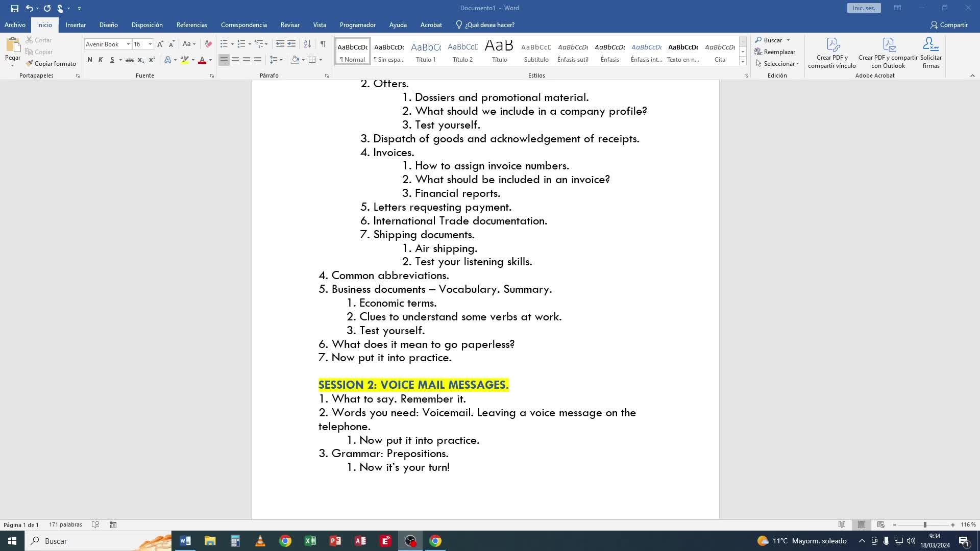
Task: Apply the subscript formatting icon
Action: click(x=141, y=60)
